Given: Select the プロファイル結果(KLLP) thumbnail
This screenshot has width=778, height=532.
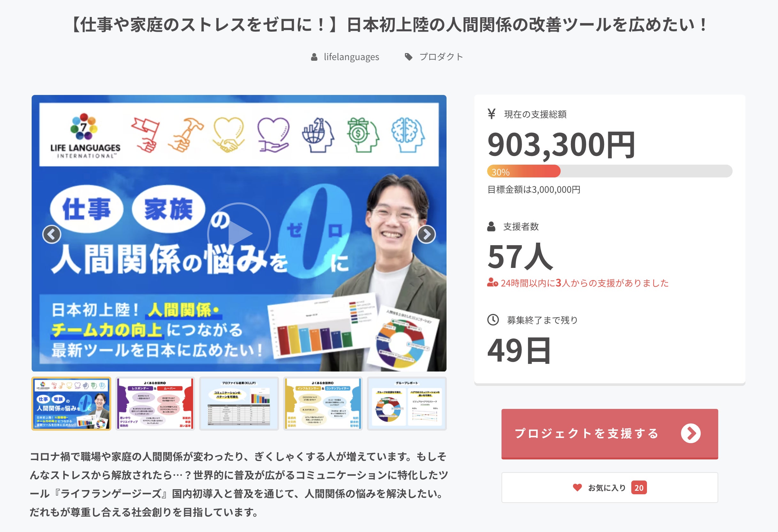Looking at the screenshot, I should point(239,403).
